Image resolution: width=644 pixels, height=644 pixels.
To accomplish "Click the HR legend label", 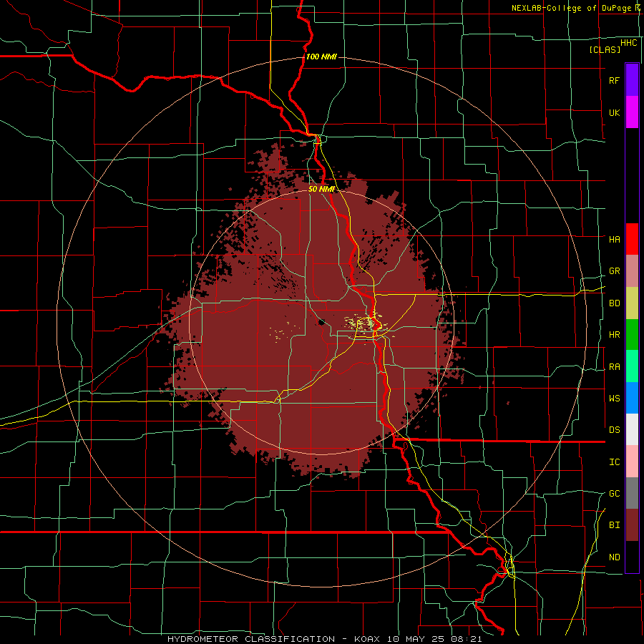I will tap(614, 335).
